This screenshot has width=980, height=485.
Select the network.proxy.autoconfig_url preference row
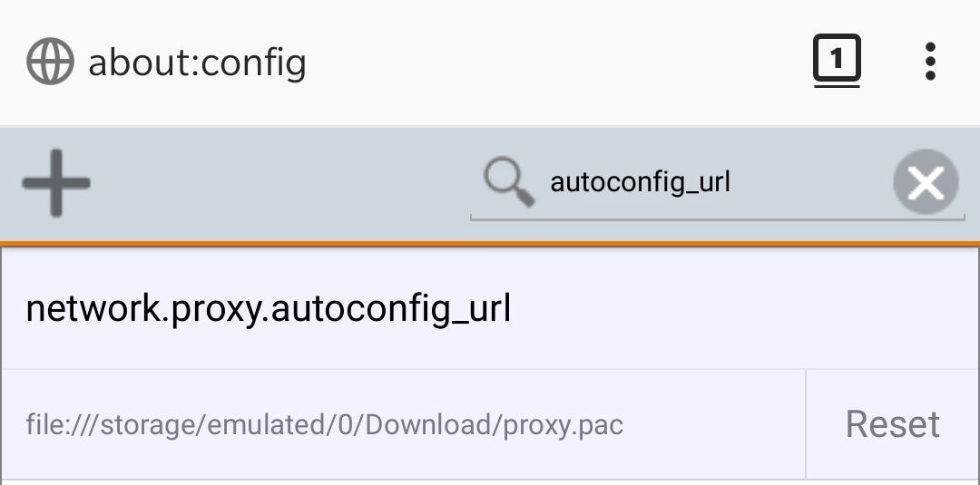[x=490, y=310]
